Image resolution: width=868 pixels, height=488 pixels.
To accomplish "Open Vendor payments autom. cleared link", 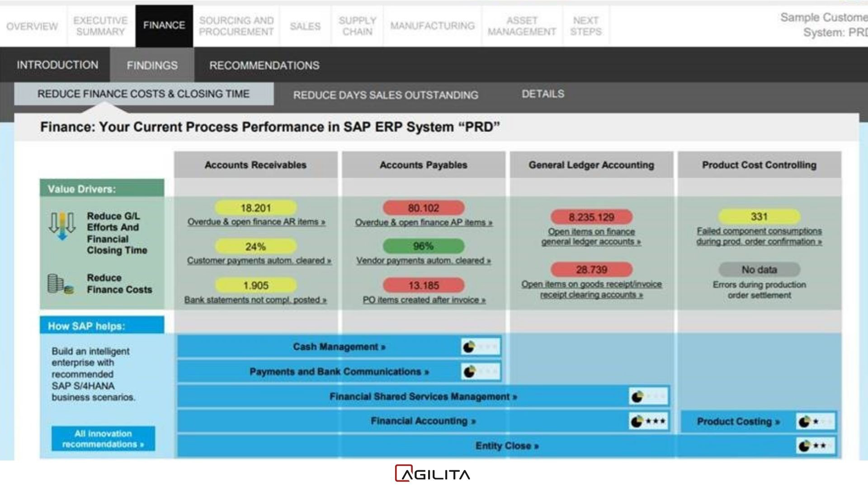I will coord(424,260).
